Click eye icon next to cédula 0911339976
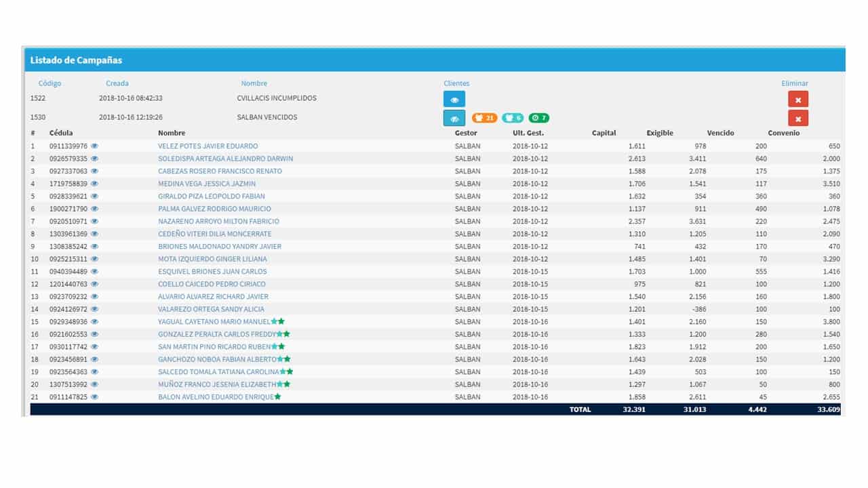Image resolution: width=868 pixels, height=488 pixels. (95, 146)
